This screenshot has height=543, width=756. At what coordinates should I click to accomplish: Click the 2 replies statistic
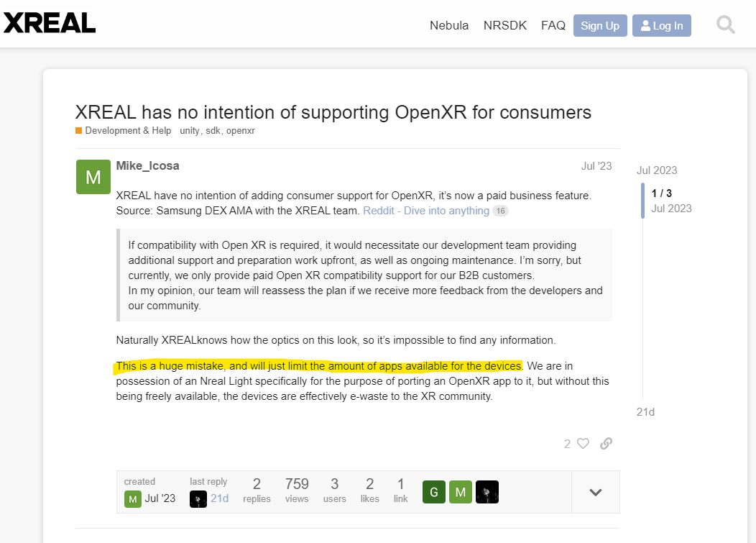point(257,490)
